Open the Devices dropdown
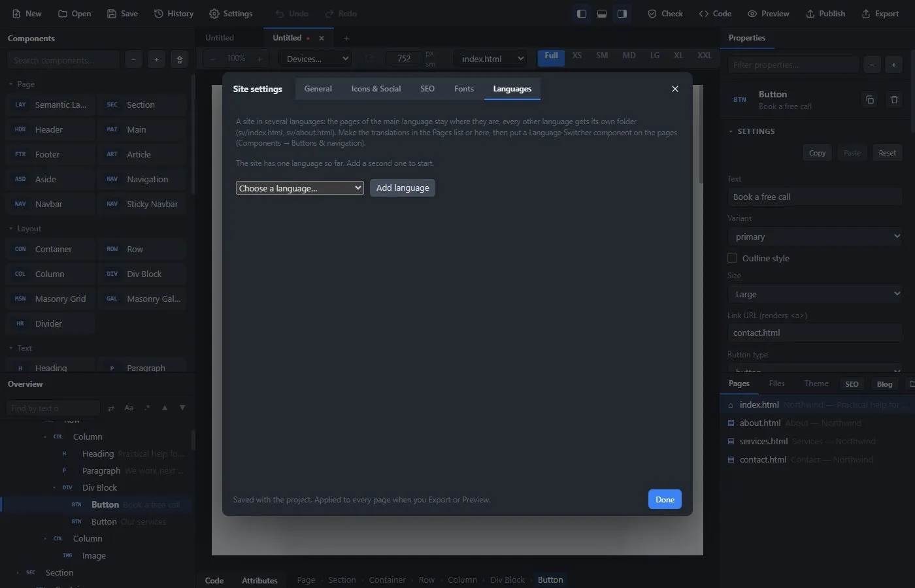 pos(316,59)
